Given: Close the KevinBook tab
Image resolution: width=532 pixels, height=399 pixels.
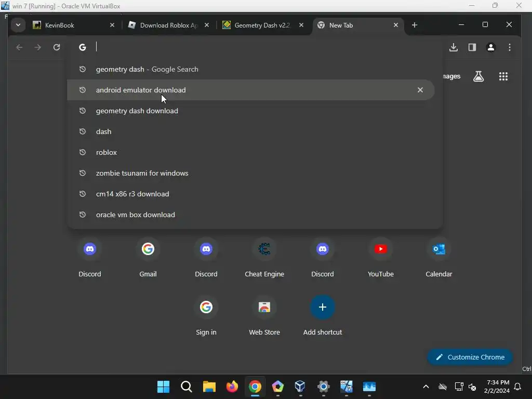Looking at the screenshot, I should (x=112, y=25).
